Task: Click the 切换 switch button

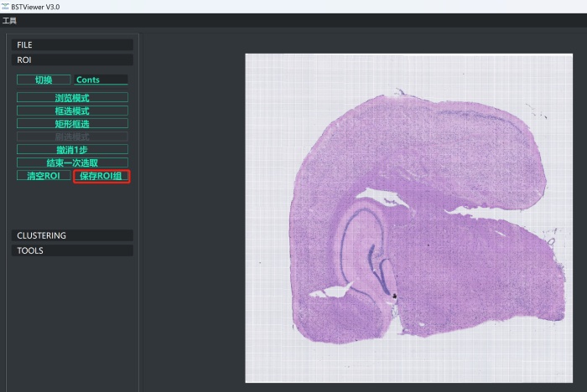Action: pyautogui.click(x=44, y=80)
